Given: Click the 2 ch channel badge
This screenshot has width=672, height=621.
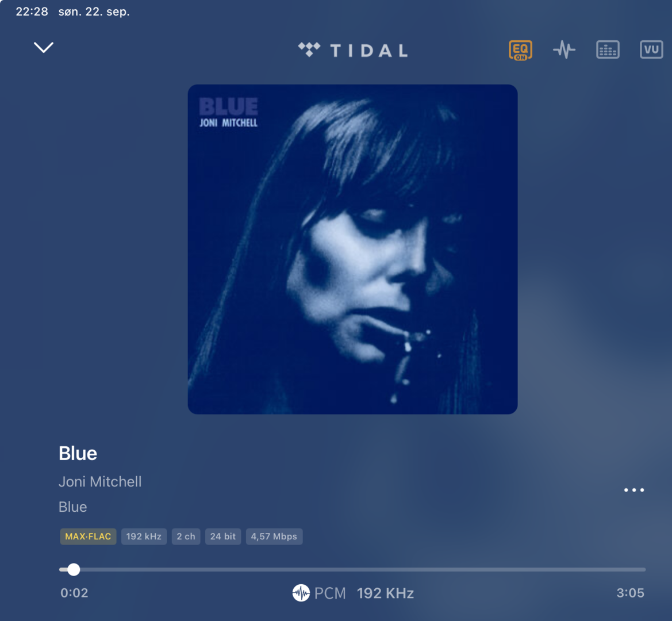Looking at the screenshot, I should 186,536.
